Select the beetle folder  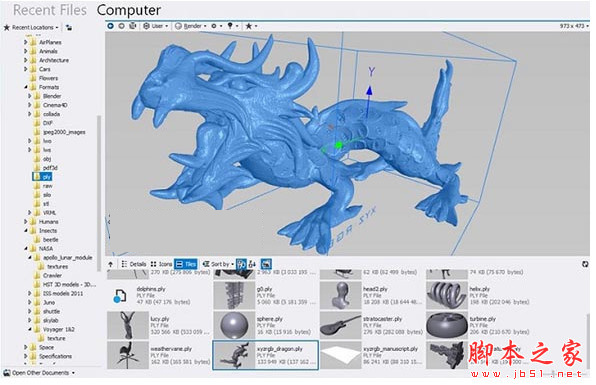click(x=46, y=239)
